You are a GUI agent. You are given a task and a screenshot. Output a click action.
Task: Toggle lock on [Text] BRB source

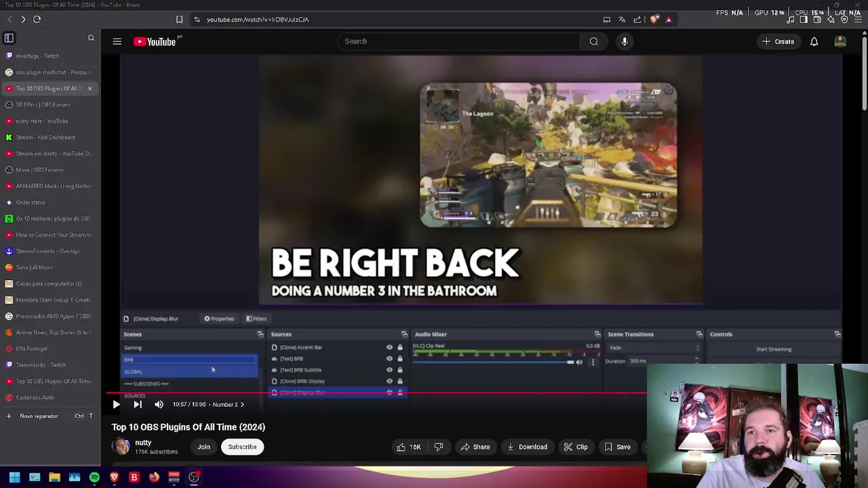click(x=399, y=359)
